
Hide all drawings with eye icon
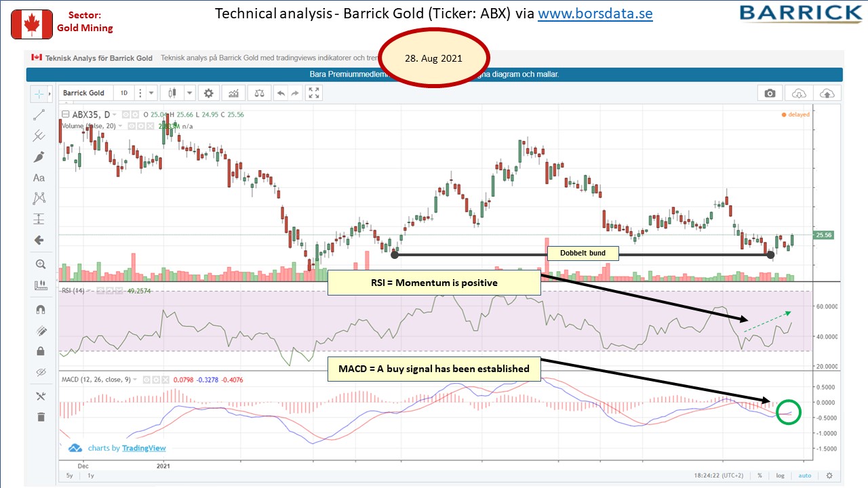(39, 372)
